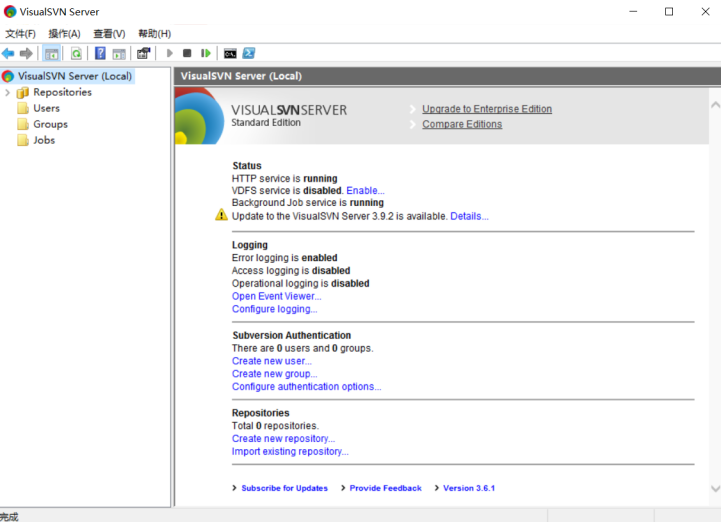Click the VisualSVN logo in title bar
721x523 pixels.
click(x=10, y=11)
